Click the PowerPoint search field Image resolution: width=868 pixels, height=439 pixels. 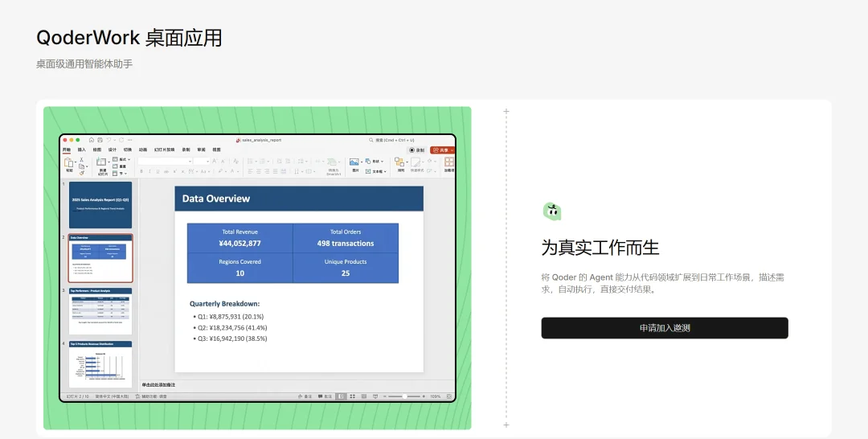[x=392, y=140]
